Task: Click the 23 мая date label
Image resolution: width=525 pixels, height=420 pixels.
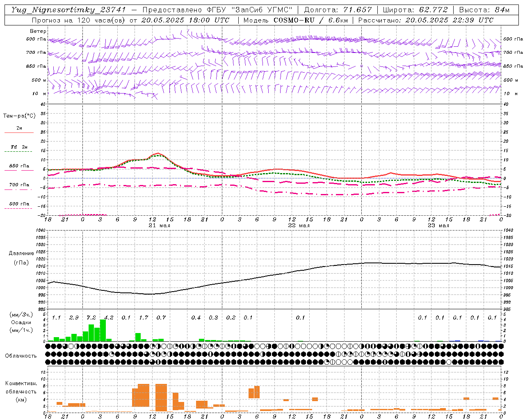Action: (x=438, y=226)
